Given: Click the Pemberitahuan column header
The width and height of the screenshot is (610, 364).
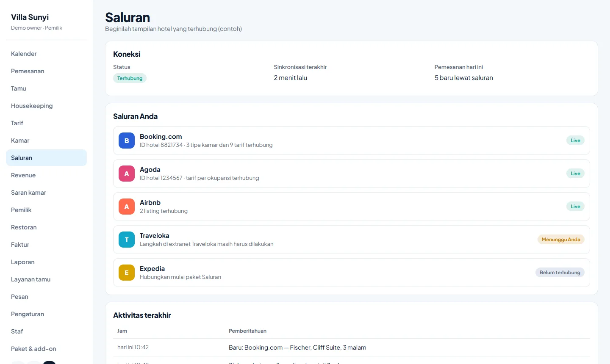Looking at the screenshot, I should pyautogui.click(x=248, y=331).
